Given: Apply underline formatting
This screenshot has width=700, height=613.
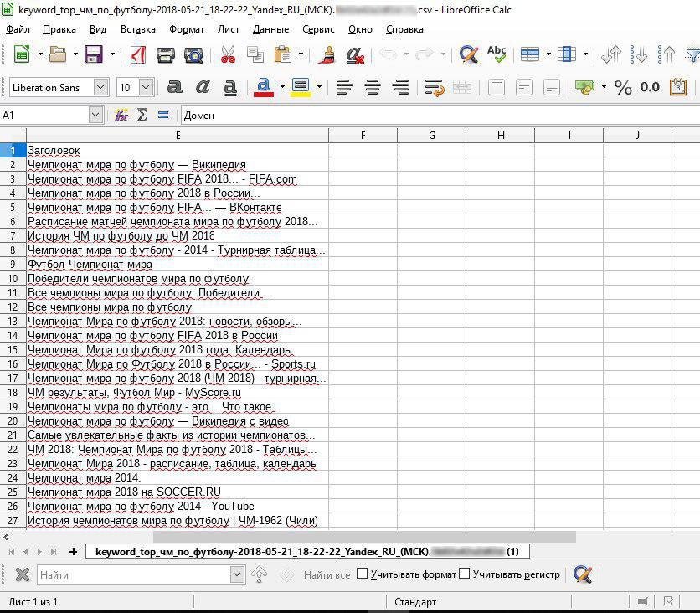Looking at the screenshot, I should [230, 87].
